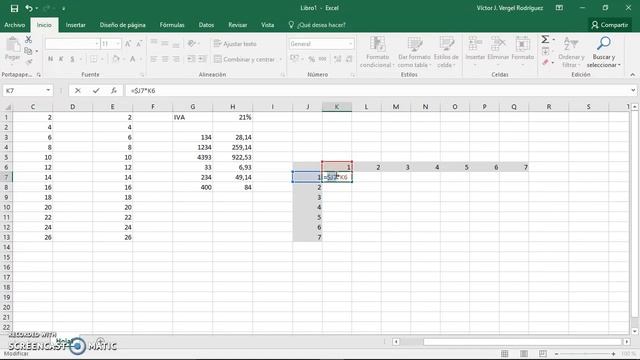Click the accounting number format icon
Screen dimensions: 640x360
pyautogui.click(x=294, y=59)
